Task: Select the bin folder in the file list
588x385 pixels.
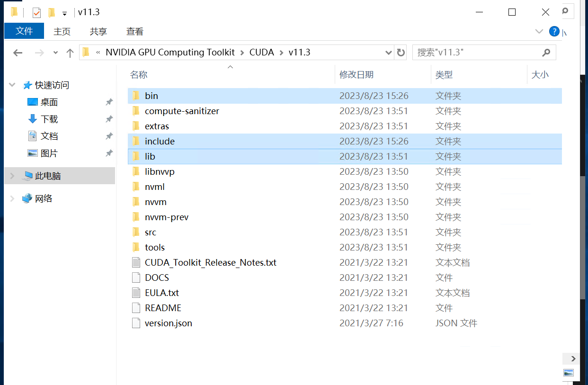Action: 151,95
